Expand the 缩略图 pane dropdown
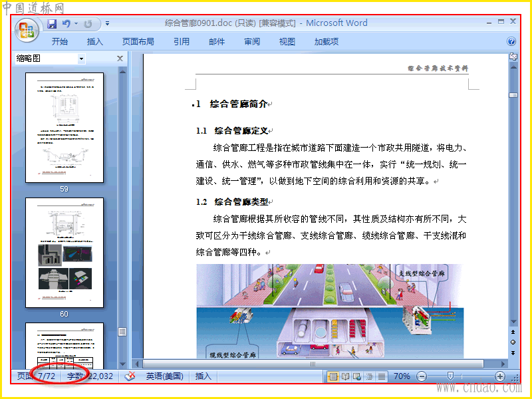 pyautogui.click(x=81, y=59)
